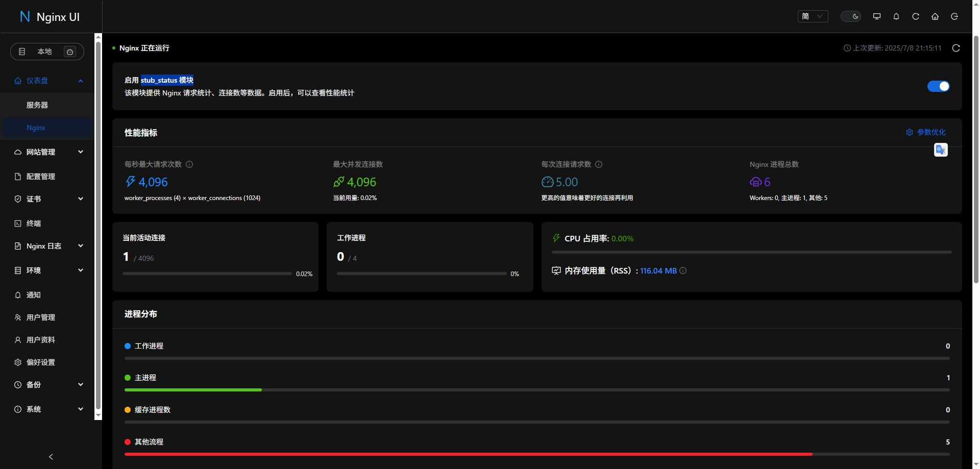
Task: Click the 系统 info icon
Action: (x=18, y=409)
